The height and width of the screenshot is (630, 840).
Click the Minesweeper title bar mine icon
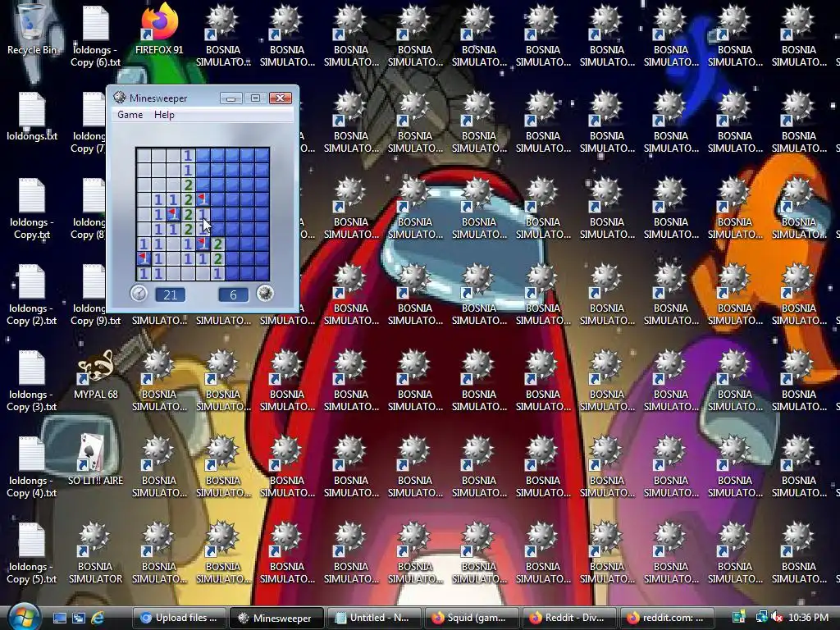pos(120,98)
